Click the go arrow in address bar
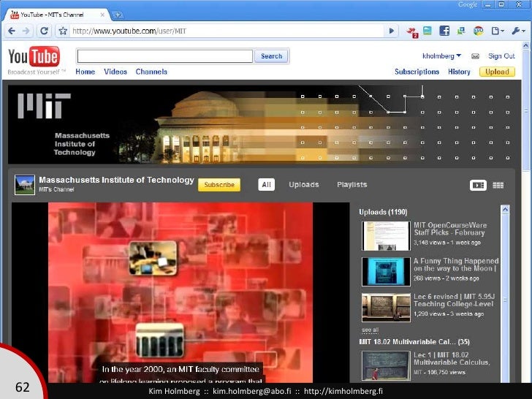The image size is (532, 399). pos(391,31)
